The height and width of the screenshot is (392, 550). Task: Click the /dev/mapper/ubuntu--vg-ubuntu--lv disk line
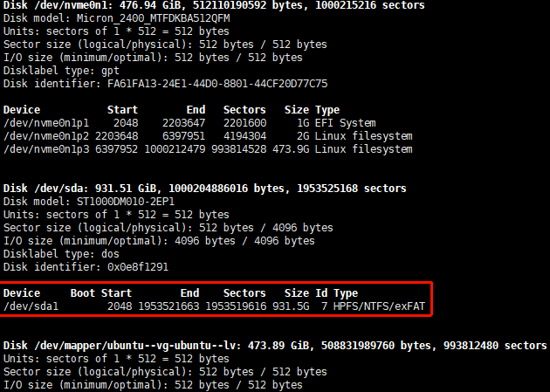[275, 346]
